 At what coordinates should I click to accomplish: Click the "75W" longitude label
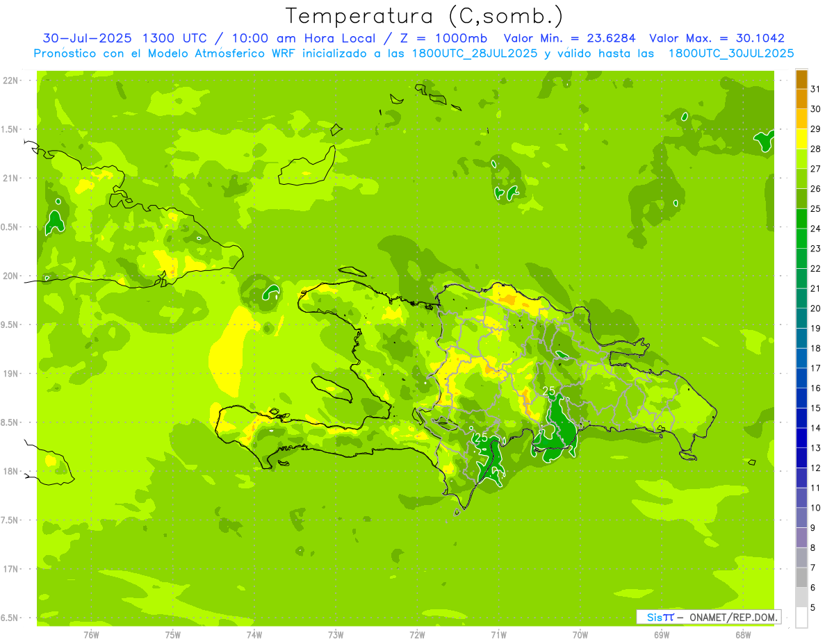pos(172,635)
